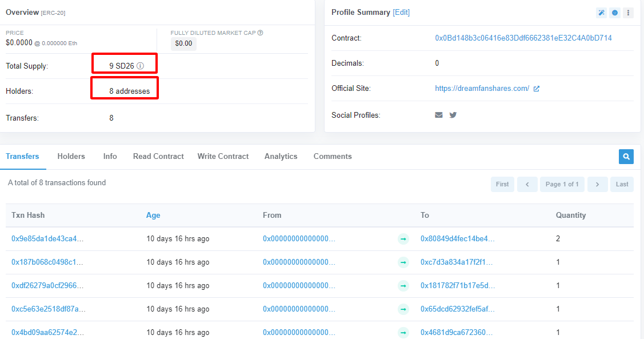Open the three-dot more options menu
The image size is (644, 339).
pos(628,13)
